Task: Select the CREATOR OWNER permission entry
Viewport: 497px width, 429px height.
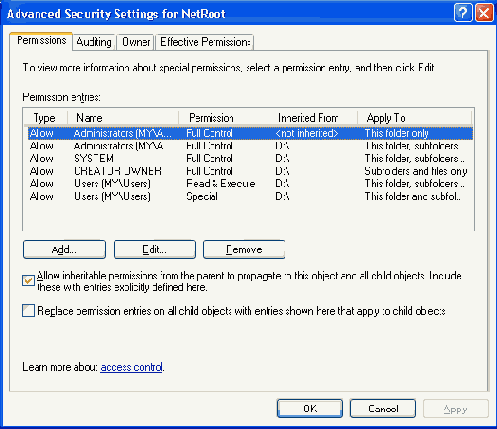Action: coord(250,171)
